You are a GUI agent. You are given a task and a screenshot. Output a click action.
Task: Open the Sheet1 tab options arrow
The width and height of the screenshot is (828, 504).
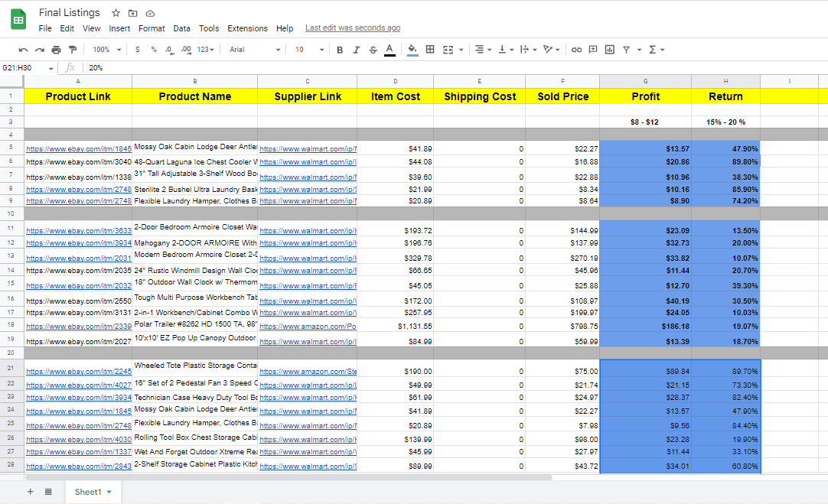coord(109,492)
